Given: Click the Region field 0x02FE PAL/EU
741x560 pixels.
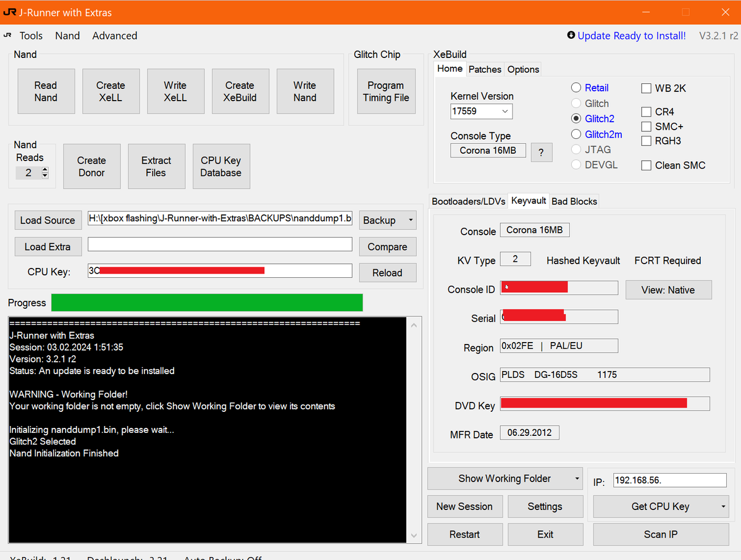Looking at the screenshot, I should click(x=559, y=346).
